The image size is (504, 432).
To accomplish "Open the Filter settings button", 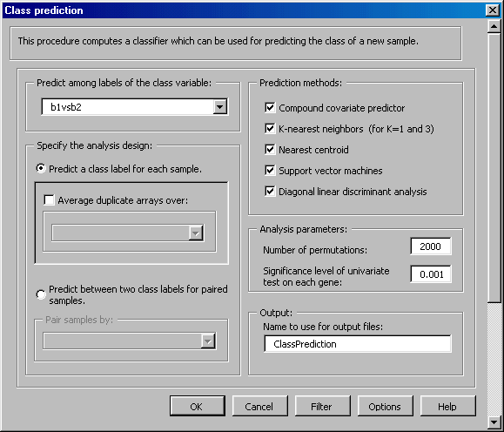I will (322, 406).
